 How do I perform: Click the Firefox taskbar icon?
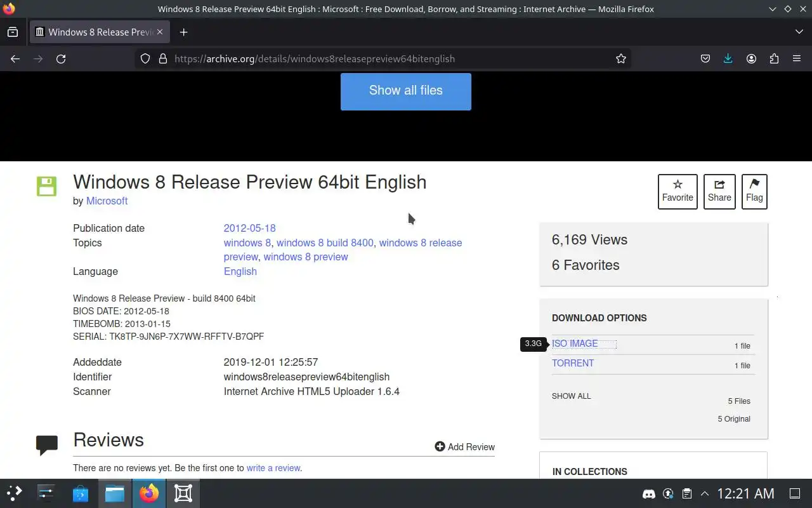coord(149,493)
